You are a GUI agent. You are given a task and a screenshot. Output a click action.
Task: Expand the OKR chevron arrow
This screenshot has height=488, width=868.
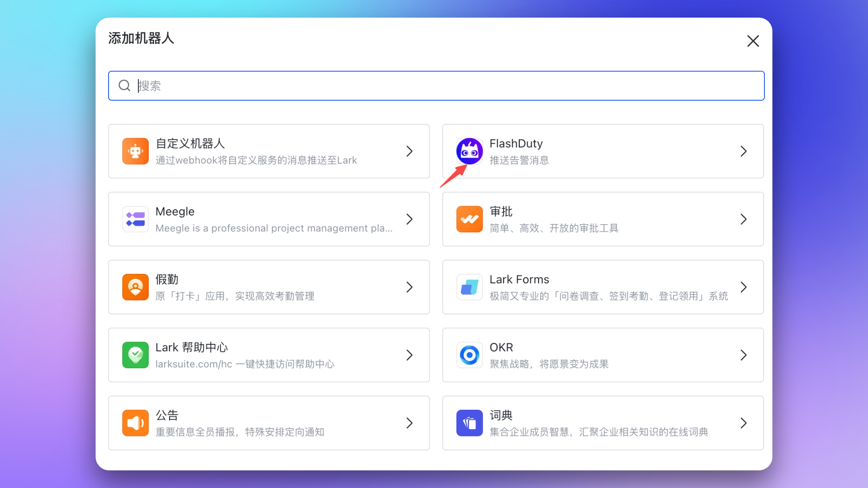(x=743, y=355)
